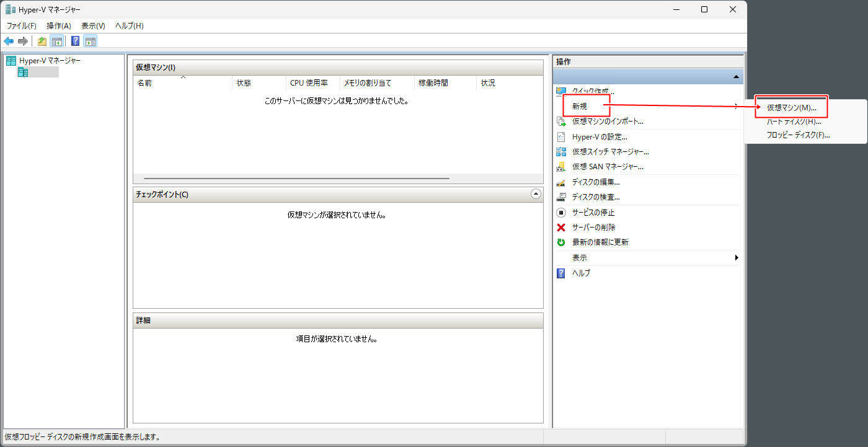This screenshot has width=868, height=447.
Task: Open the 操作(A) menu
Action: click(x=59, y=26)
